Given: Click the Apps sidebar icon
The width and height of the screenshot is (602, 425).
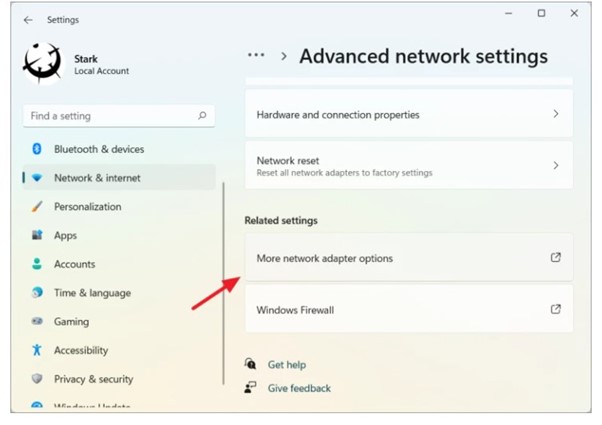Looking at the screenshot, I should [37, 236].
